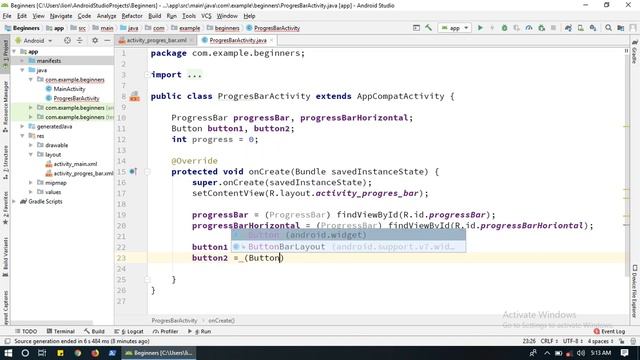This screenshot has width=640, height=360.
Task: Open Task View in taskbar
Action: [x=42, y=353]
